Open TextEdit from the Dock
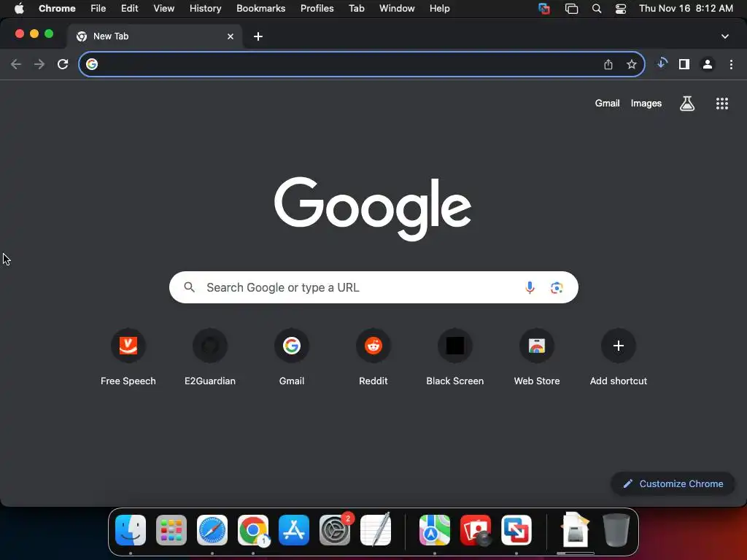Image resolution: width=747 pixels, height=560 pixels. [x=376, y=530]
